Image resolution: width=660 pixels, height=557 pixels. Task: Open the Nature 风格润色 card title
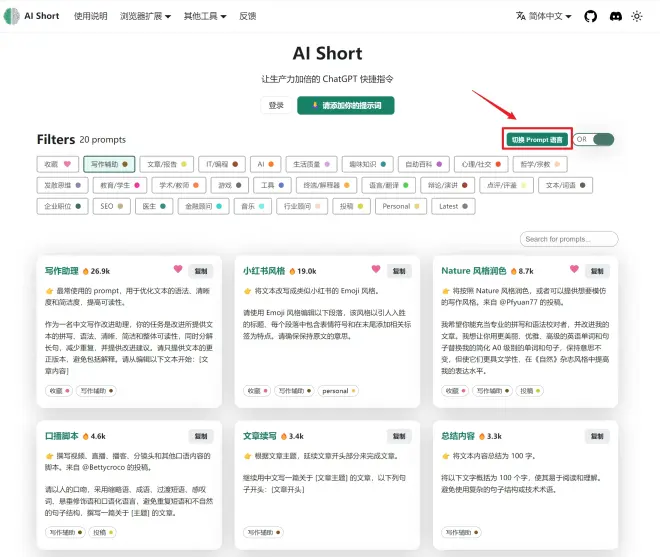pos(474,271)
